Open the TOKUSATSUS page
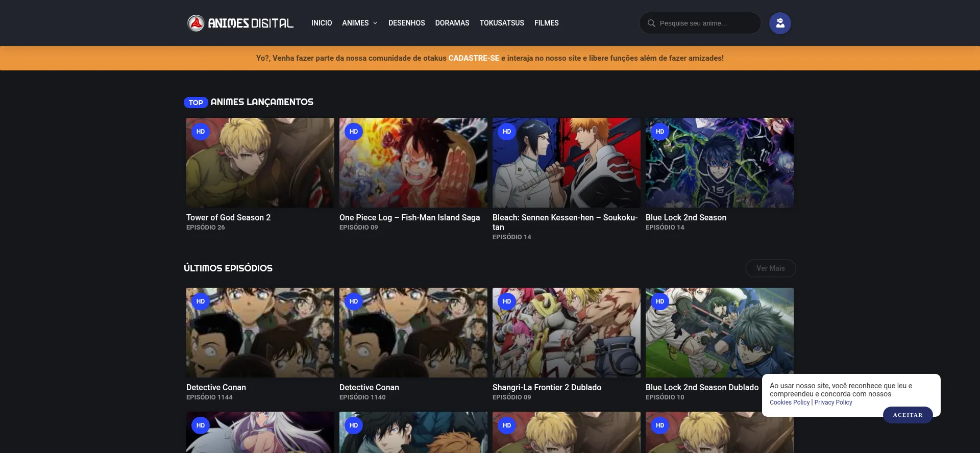The image size is (980, 453). tap(502, 23)
